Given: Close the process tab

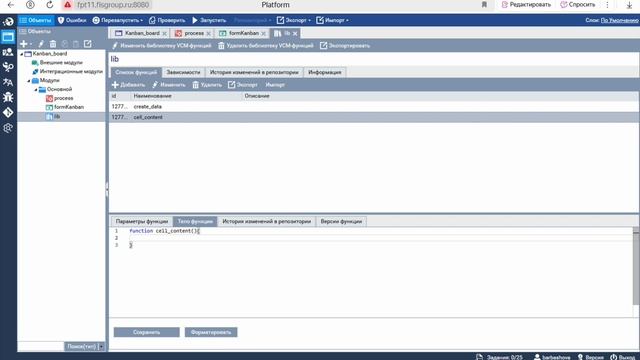Looking at the screenshot, I should click(209, 33).
